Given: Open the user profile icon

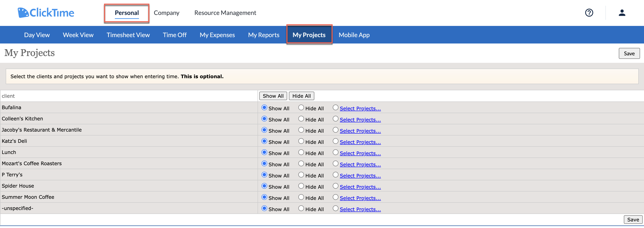Looking at the screenshot, I should 622,13.
